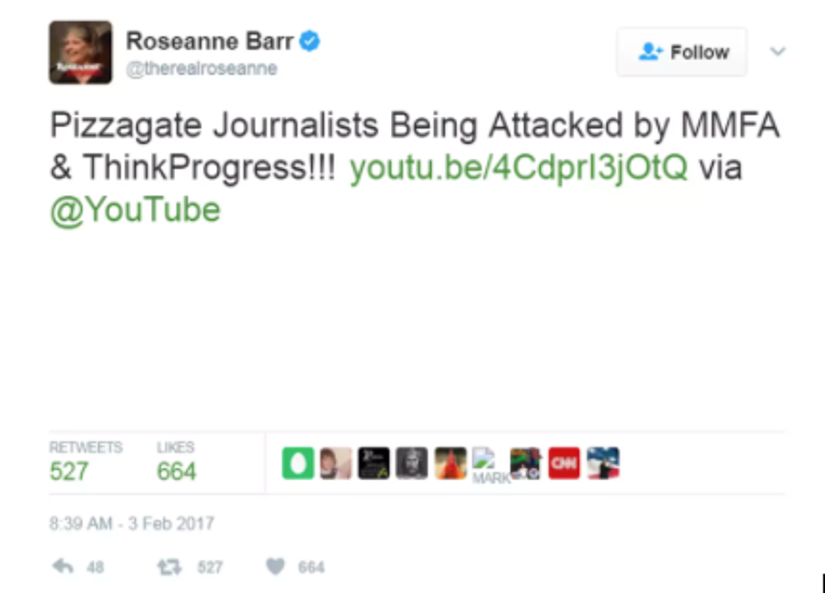Open the rooster avatar profile
This screenshot has width=825, height=593.
(450, 463)
